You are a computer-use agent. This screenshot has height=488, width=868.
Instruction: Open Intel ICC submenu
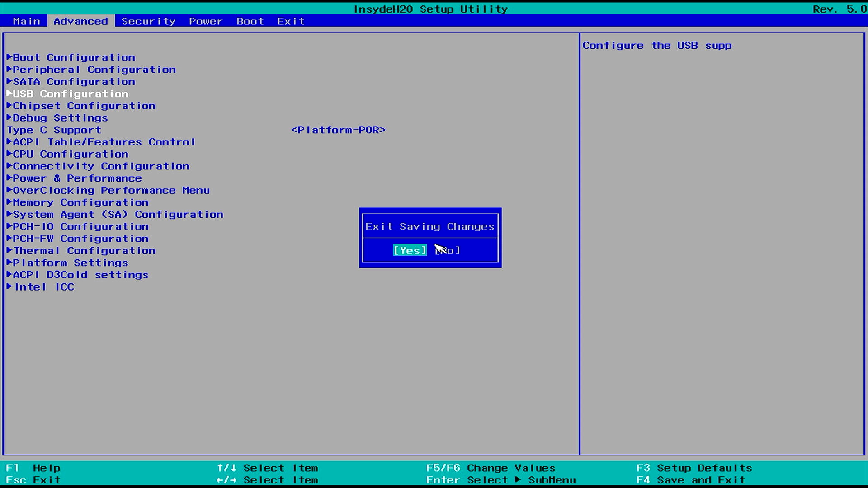tap(44, 287)
